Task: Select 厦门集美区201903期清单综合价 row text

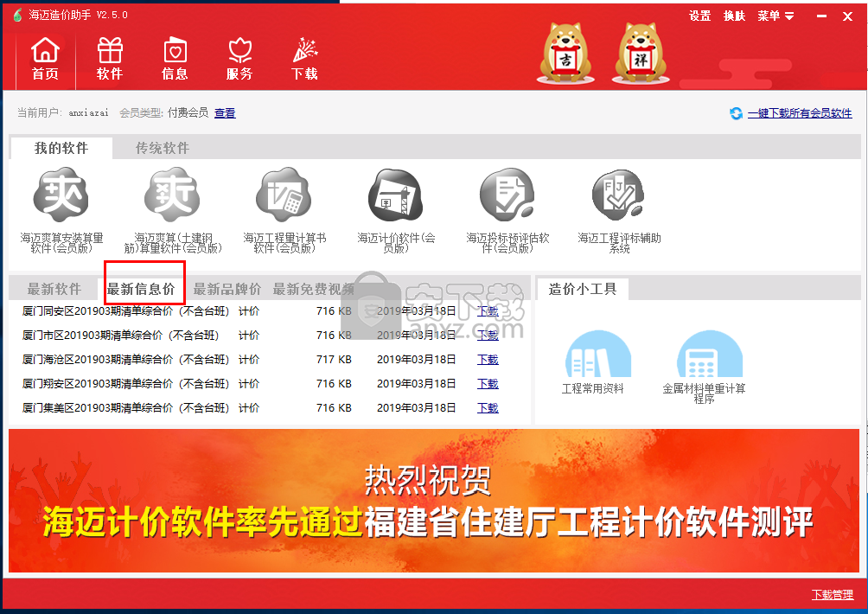Action: (x=125, y=408)
